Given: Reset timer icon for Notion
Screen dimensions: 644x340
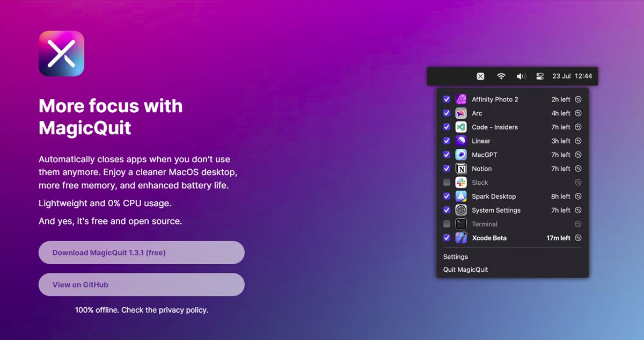Looking at the screenshot, I should [578, 169].
